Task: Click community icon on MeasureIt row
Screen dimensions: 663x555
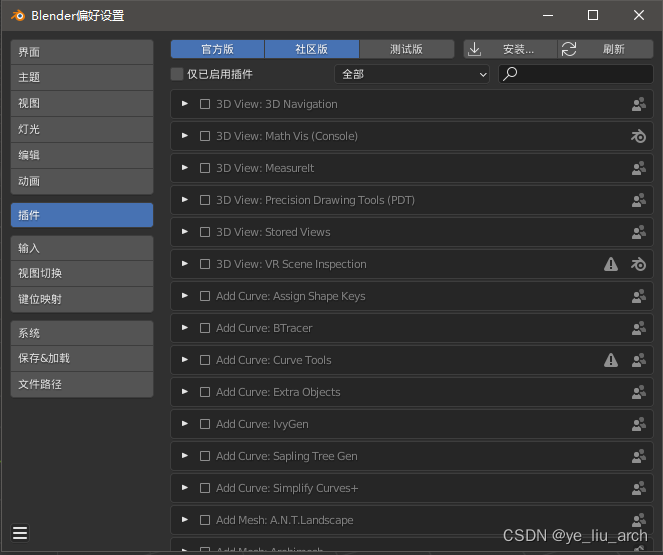Action: click(x=638, y=168)
